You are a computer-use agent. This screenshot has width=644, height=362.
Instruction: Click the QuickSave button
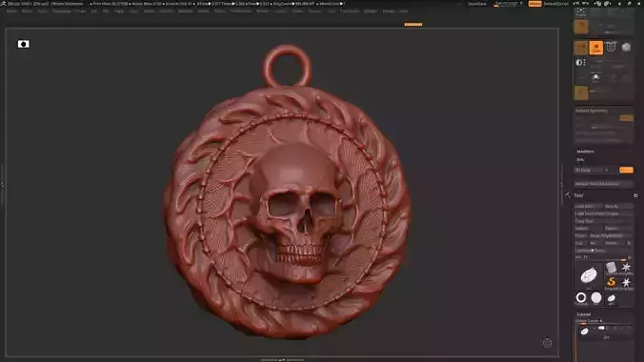tap(477, 4)
